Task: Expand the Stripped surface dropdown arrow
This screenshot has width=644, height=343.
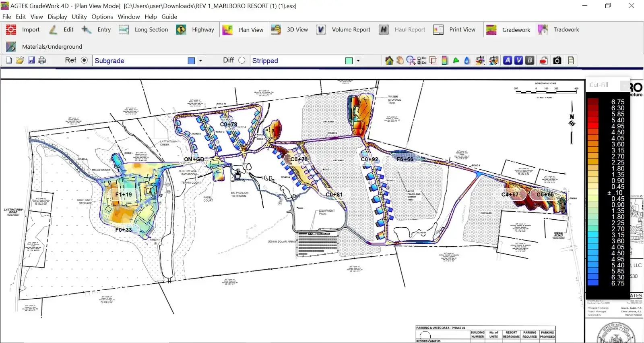Action: (358, 61)
